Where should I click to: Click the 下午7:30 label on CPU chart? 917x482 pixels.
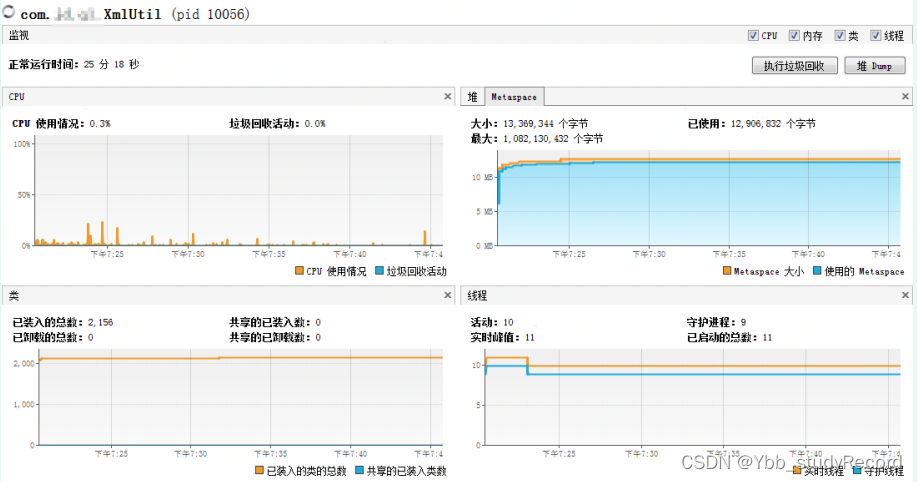[x=188, y=254]
